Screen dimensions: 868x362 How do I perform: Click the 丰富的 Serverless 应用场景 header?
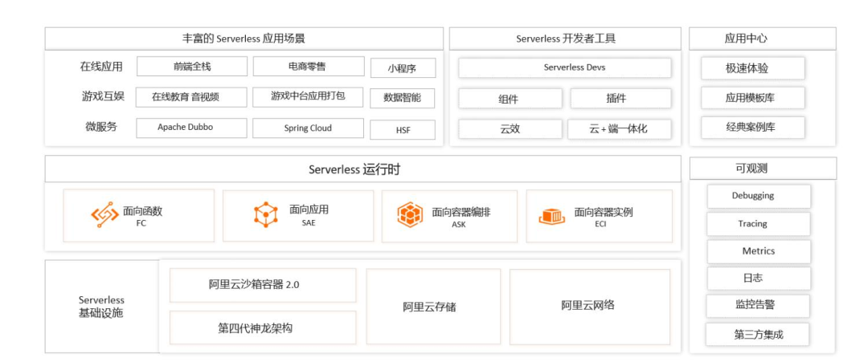click(x=244, y=39)
